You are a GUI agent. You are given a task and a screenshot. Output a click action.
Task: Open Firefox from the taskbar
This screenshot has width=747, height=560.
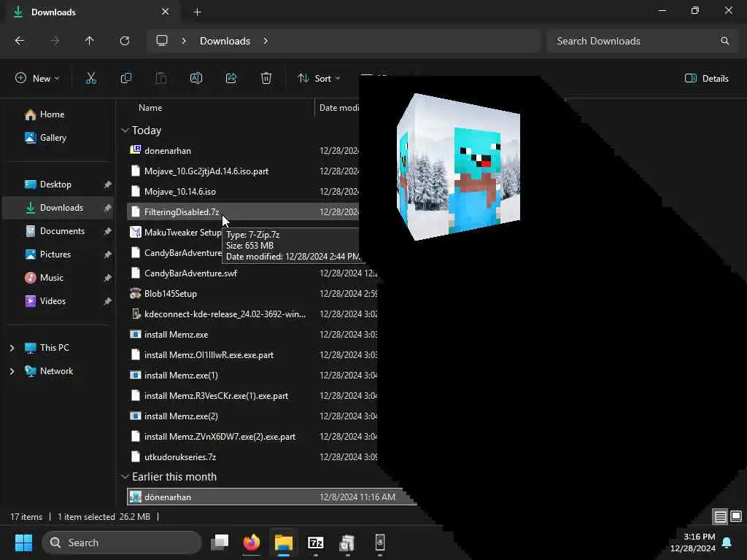pyautogui.click(x=252, y=542)
